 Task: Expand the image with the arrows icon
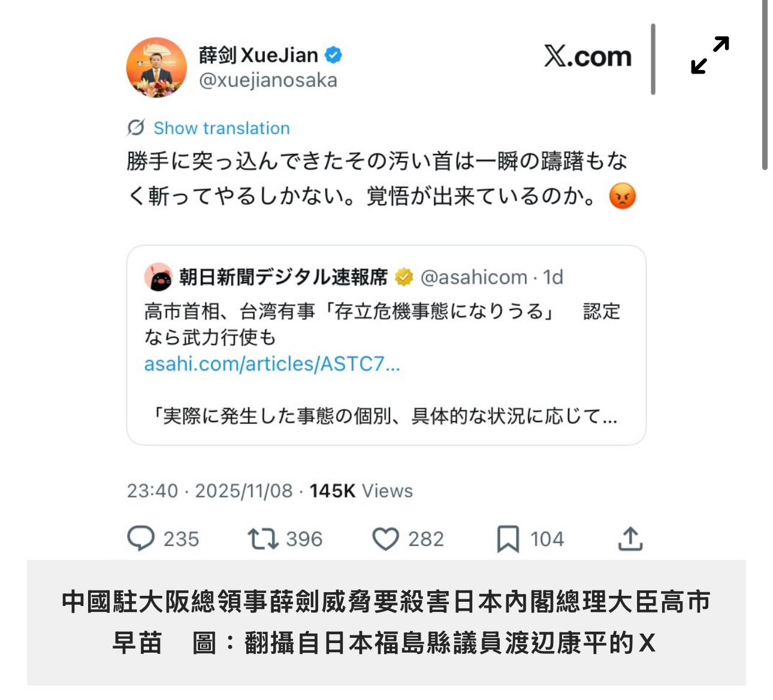[710, 55]
